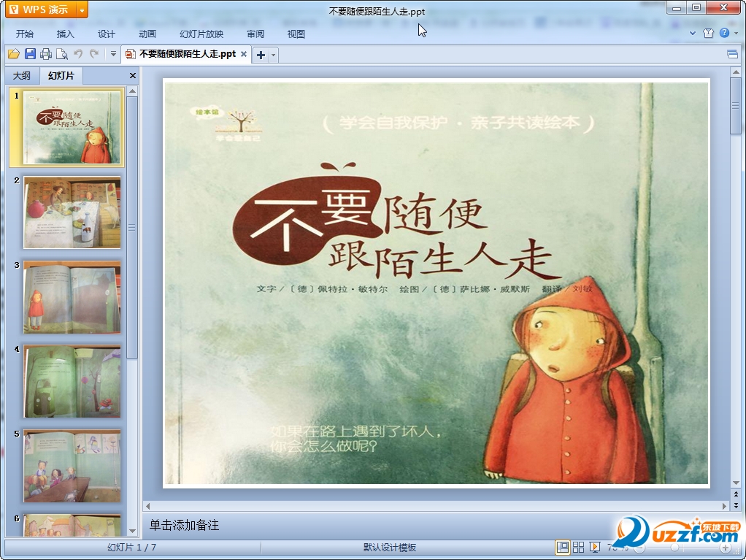Switch to the 大纲 outline tab
The height and width of the screenshot is (560, 746).
pos(22,75)
